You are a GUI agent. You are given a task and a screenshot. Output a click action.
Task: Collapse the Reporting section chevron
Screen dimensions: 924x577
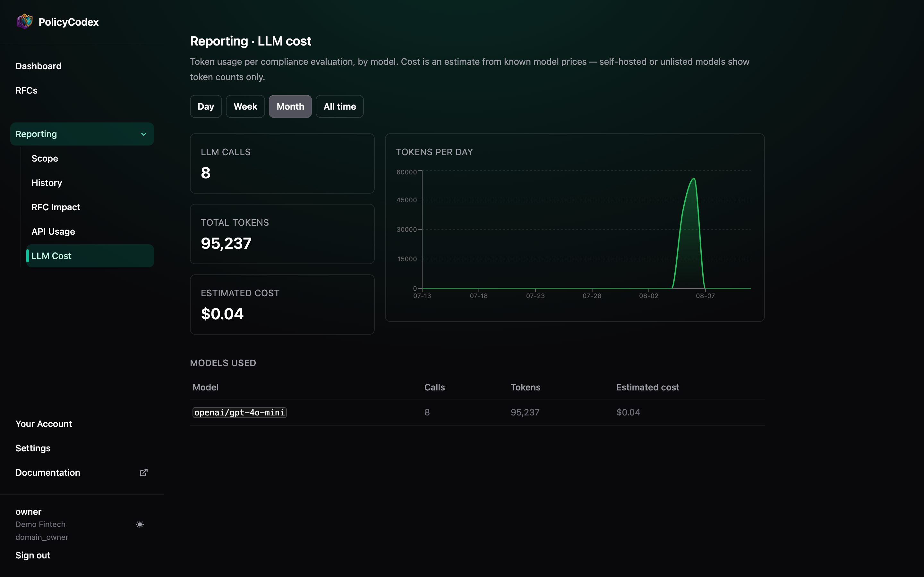(x=143, y=134)
